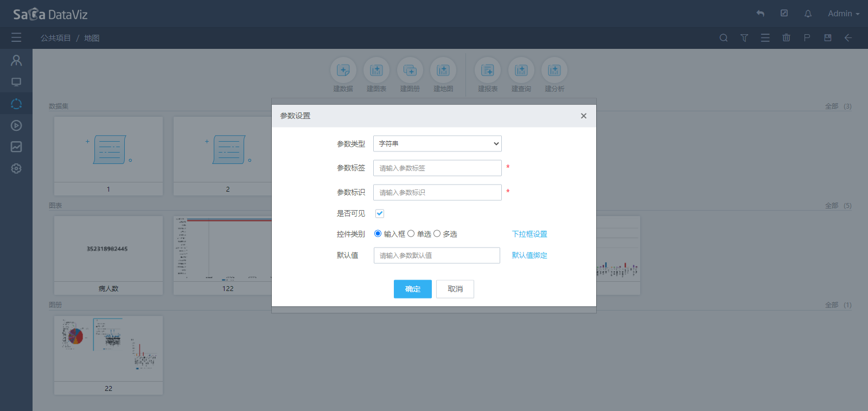Focus the 默认值 input field

pyautogui.click(x=437, y=255)
